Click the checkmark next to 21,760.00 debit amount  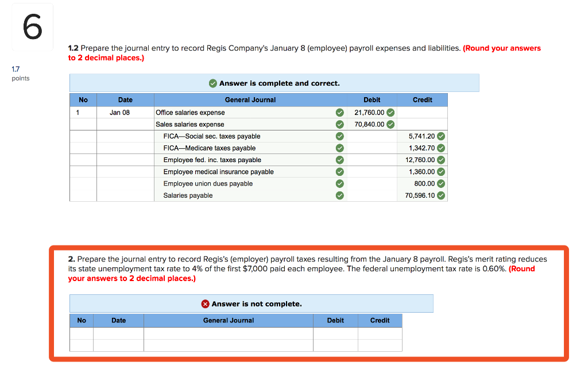391,112
